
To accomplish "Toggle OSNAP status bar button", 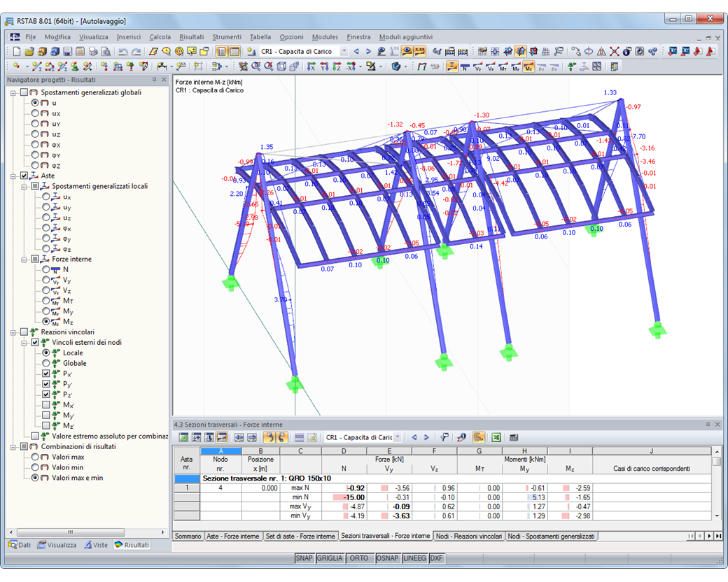I will (388, 558).
